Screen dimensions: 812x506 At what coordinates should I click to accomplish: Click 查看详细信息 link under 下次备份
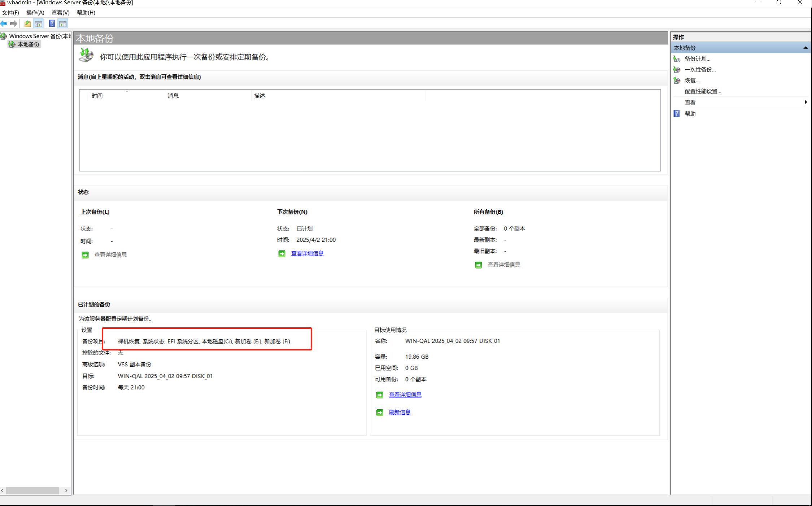(307, 253)
